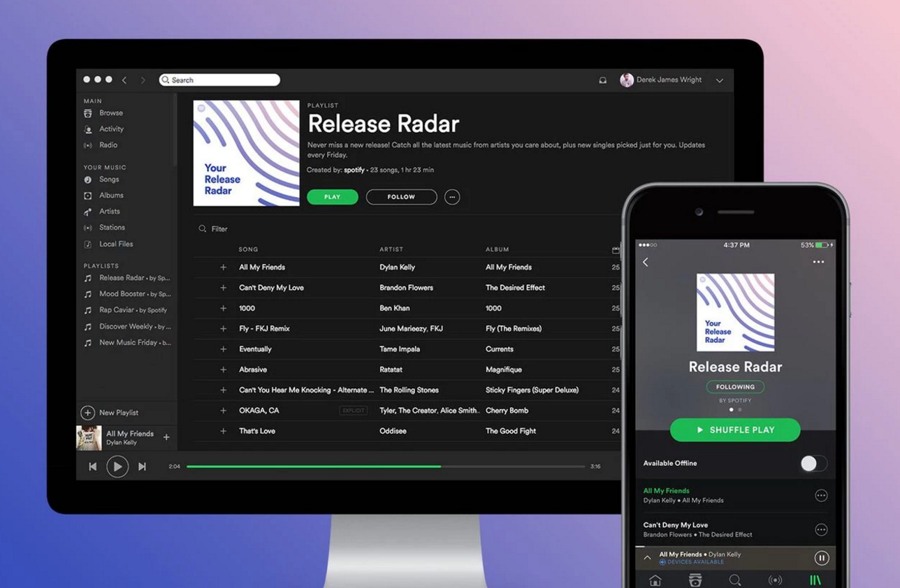Click the Filter field above the track list
This screenshot has height=588, width=900.
pyautogui.click(x=213, y=229)
